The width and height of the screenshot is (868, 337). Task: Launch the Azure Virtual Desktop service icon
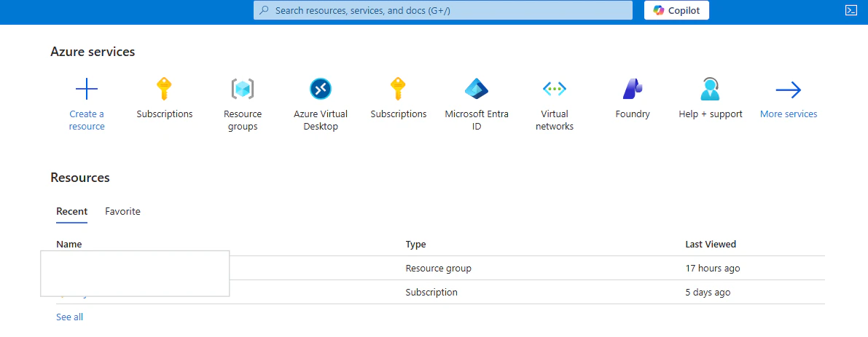[x=321, y=88]
